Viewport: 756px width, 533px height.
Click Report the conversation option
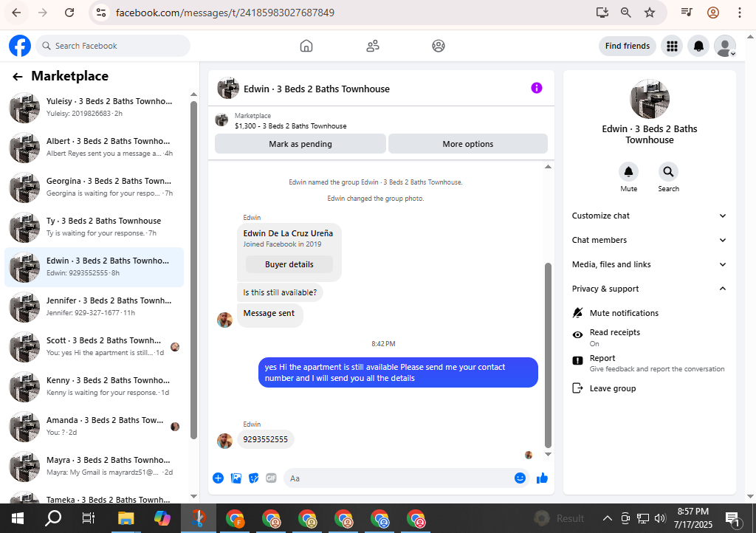click(x=649, y=363)
